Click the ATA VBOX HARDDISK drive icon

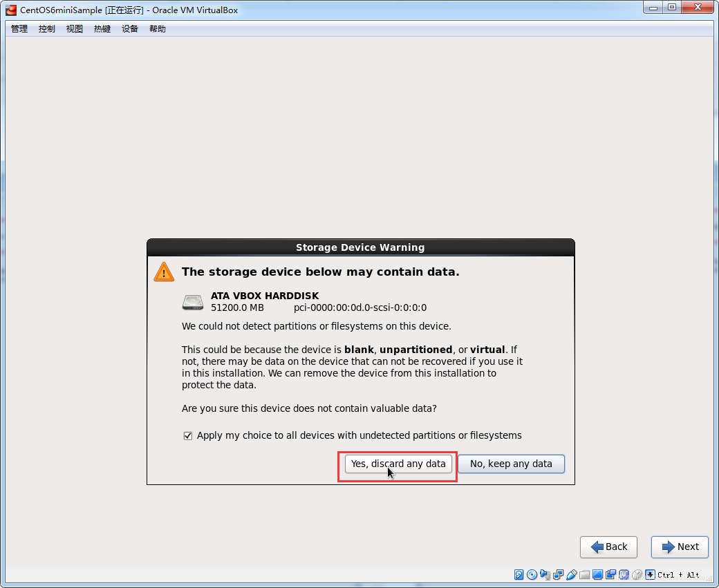click(x=193, y=303)
